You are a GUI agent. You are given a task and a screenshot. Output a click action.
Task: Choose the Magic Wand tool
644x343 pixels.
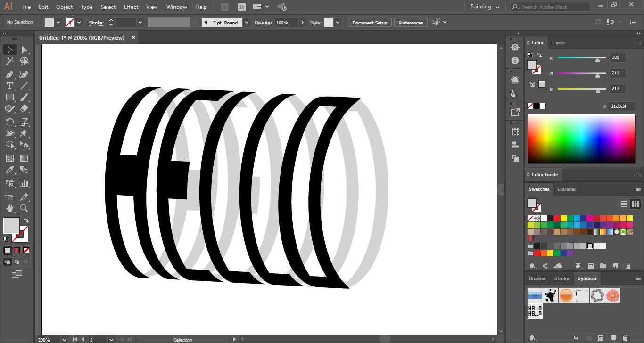(9, 61)
